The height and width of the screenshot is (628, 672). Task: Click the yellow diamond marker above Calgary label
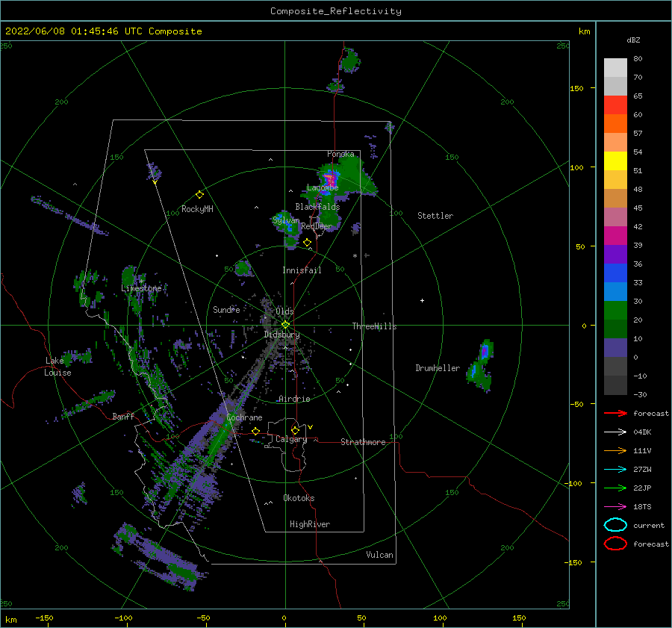295,430
